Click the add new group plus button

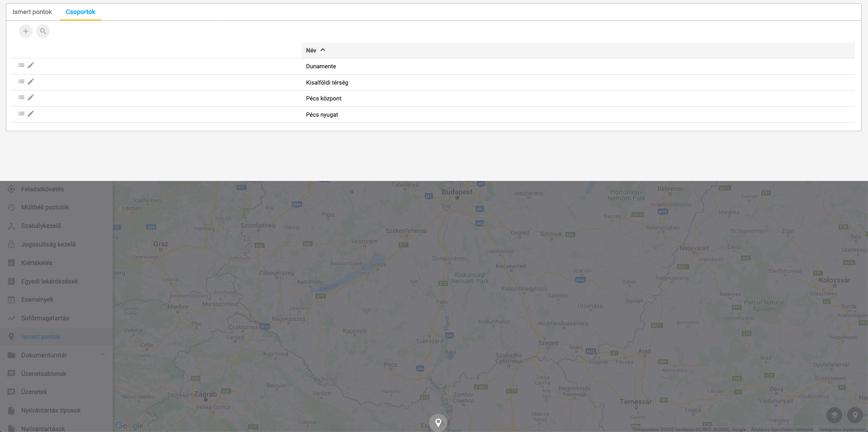26,31
